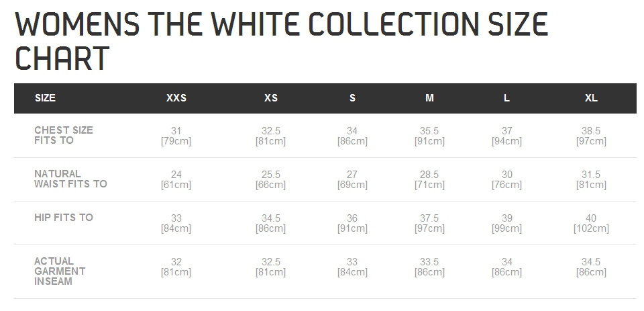This screenshot has width=644, height=311.
Task: Select S waist value 27 [69cm]
Action: [x=352, y=180]
